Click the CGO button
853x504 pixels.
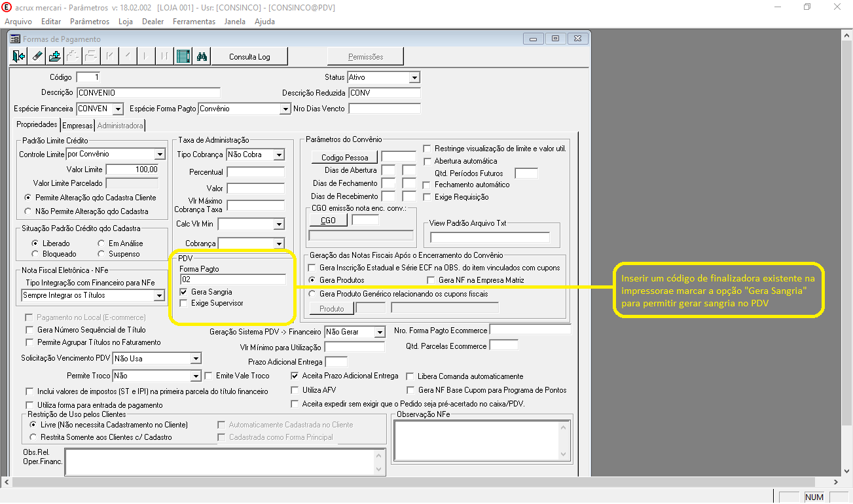[x=328, y=220]
